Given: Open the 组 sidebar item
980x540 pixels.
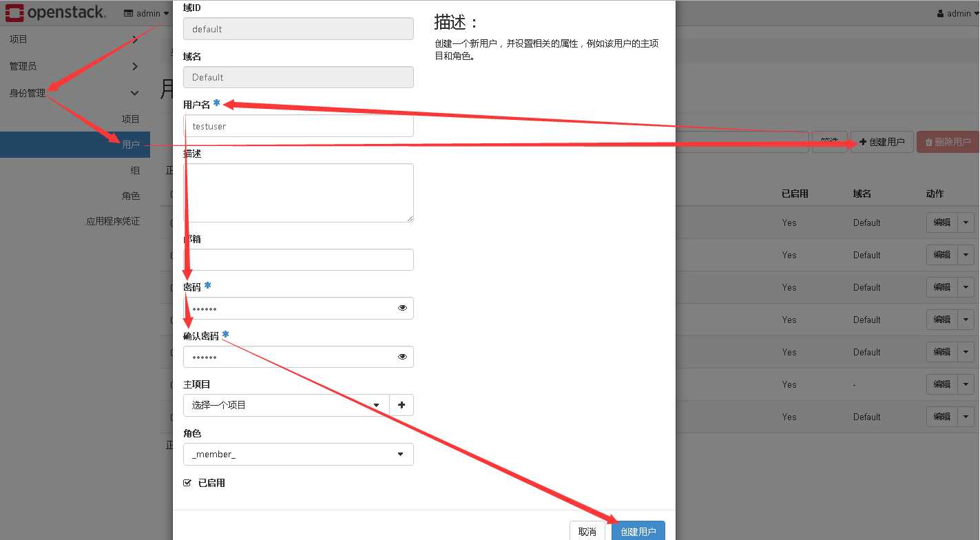Looking at the screenshot, I should [135, 170].
